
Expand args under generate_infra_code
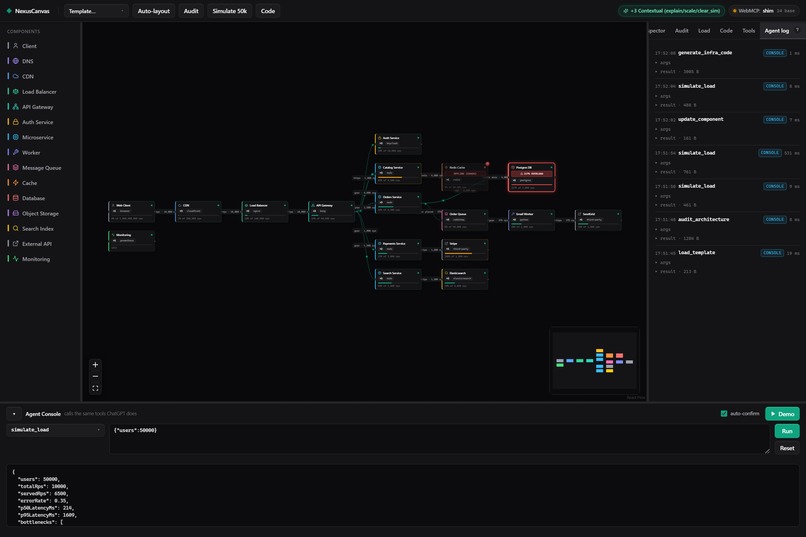click(663, 63)
